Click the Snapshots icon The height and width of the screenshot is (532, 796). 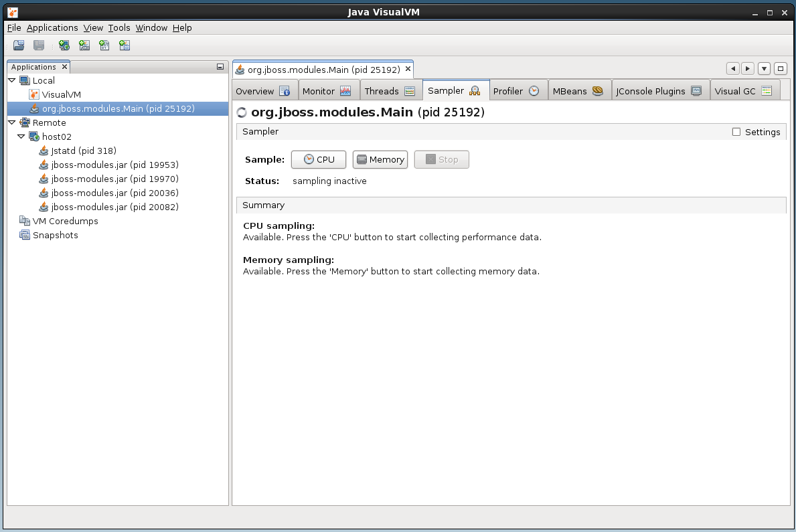pyautogui.click(x=24, y=235)
